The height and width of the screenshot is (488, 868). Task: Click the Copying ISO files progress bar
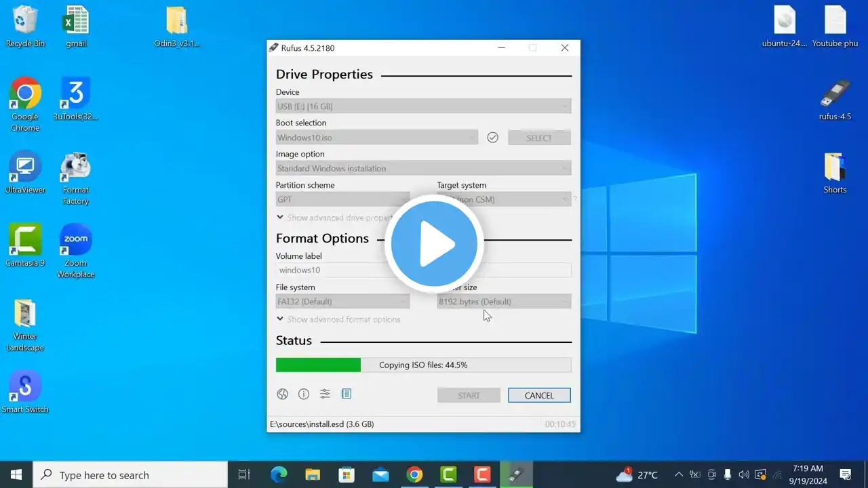click(x=423, y=365)
